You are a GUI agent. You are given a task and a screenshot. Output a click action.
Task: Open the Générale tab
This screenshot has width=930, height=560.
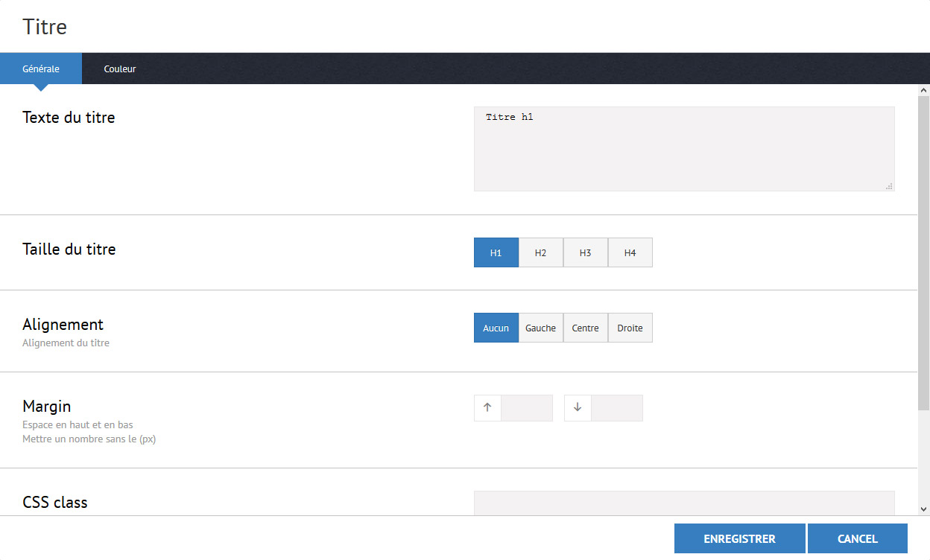click(x=41, y=69)
